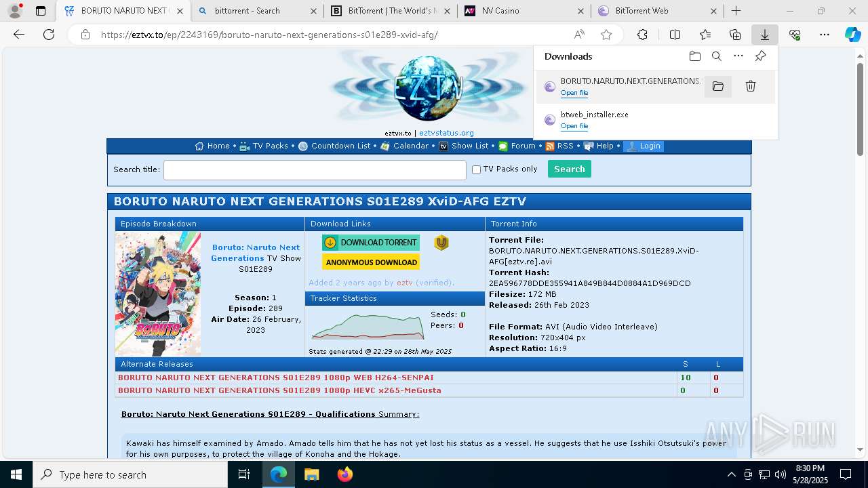
Task: Open the Extensions puzzle icon
Action: pyautogui.click(x=642, y=35)
